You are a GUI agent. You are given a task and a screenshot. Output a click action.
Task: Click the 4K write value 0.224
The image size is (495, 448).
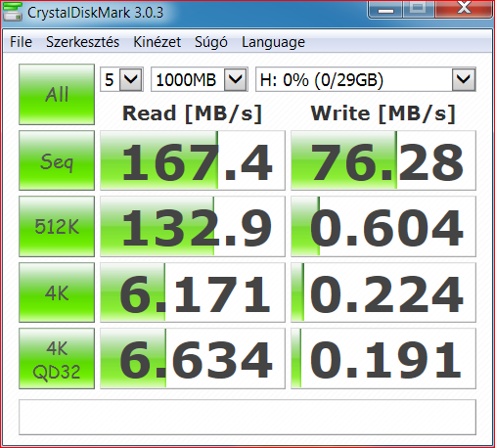[x=383, y=292]
